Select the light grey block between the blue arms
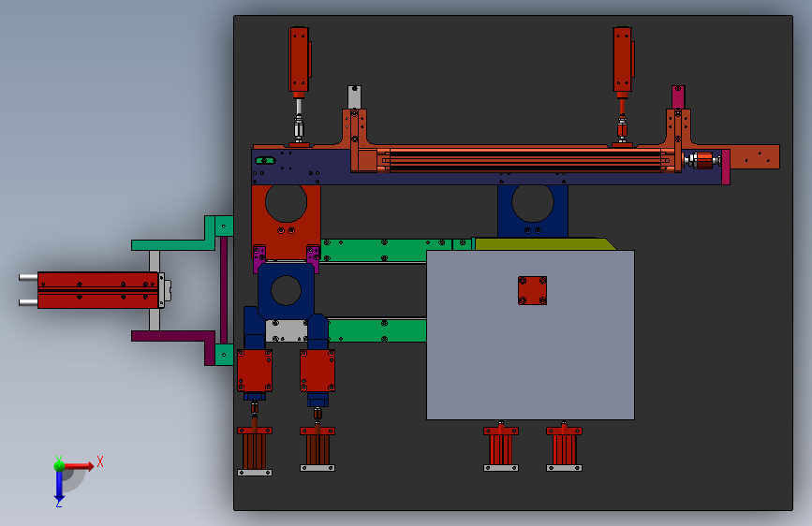This screenshot has width=812, height=526. [287, 330]
